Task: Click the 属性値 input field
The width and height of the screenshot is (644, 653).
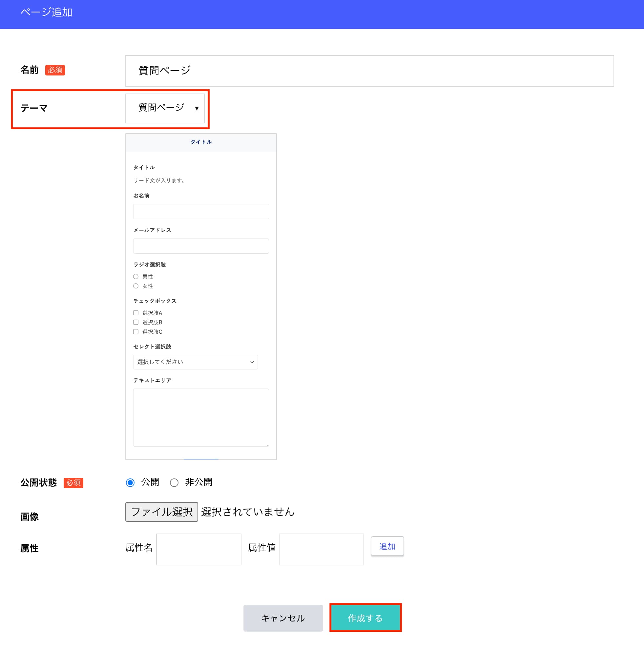Action: click(x=321, y=549)
